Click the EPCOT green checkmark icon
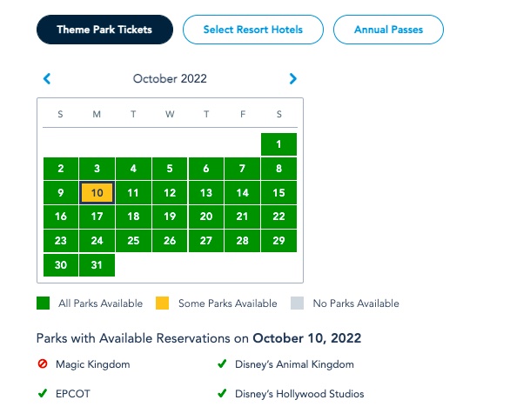 pos(43,394)
